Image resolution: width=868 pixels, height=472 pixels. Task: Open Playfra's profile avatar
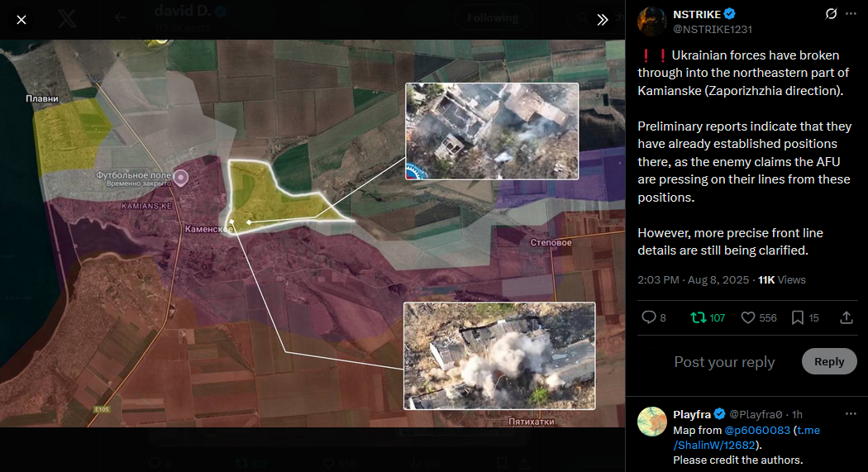(x=652, y=422)
